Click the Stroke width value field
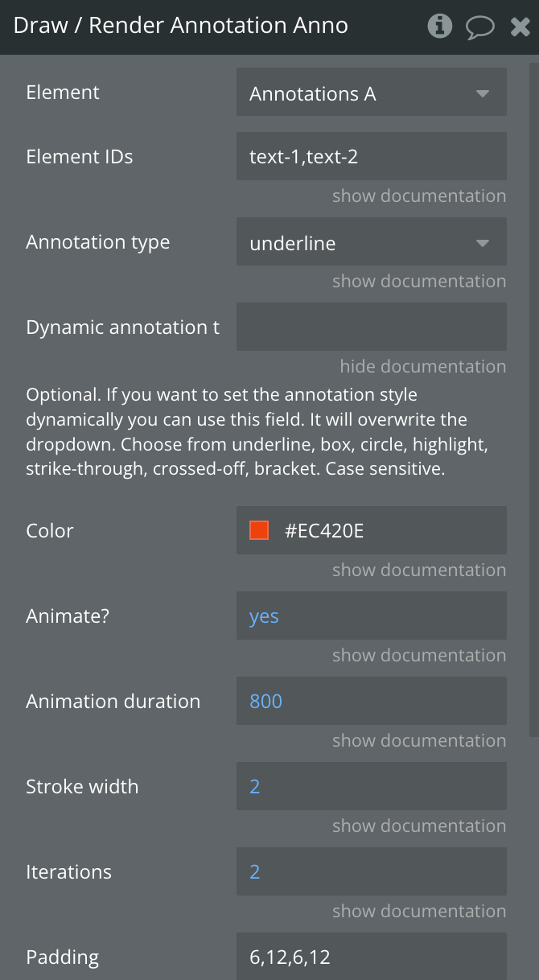The height and width of the screenshot is (980, 539). point(372,786)
